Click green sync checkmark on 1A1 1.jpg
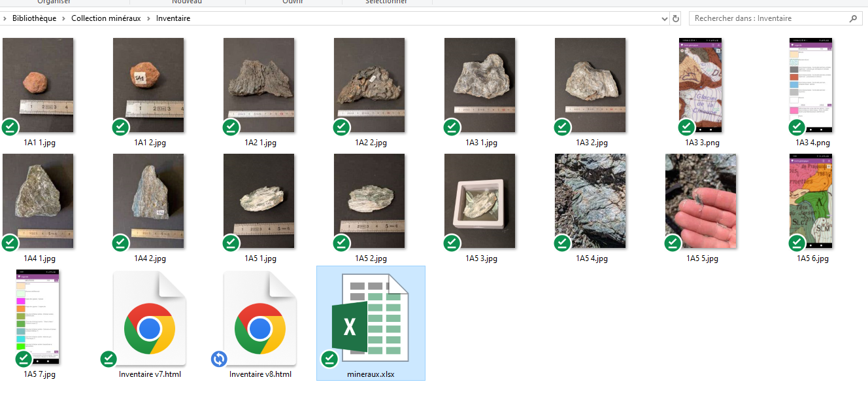This screenshot has height=405, width=868. coord(10,127)
